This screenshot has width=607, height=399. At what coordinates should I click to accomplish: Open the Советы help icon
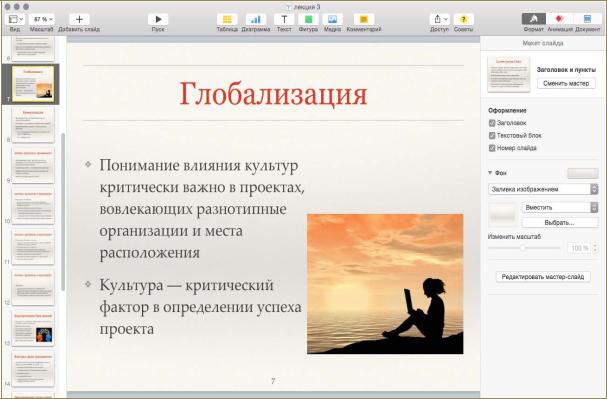click(x=463, y=19)
